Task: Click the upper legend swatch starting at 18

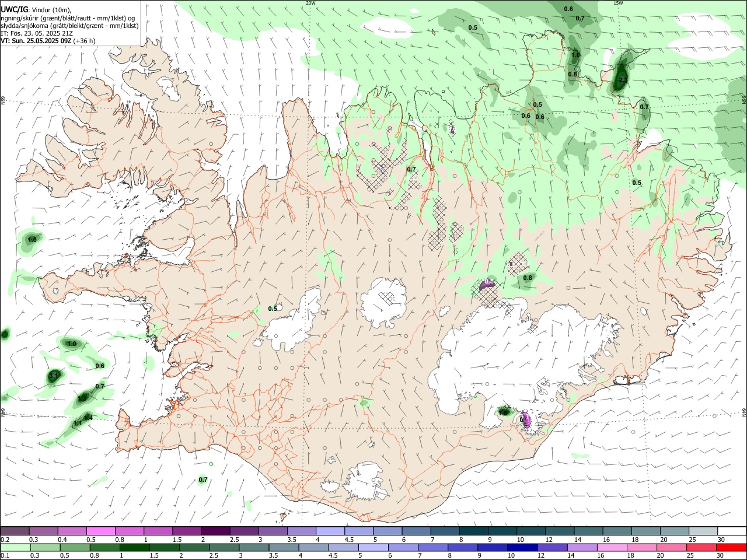Action: coord(645,531)
